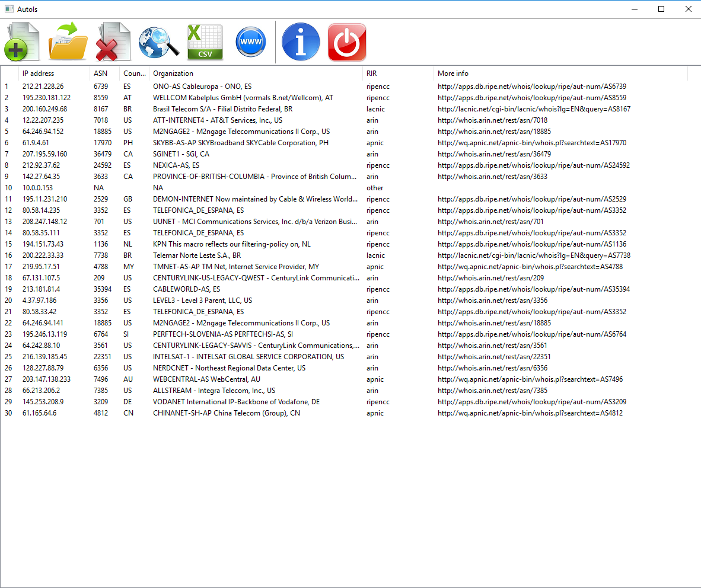
Task: Select the Telemar Norte Leste S.A. cell
Action: pos(197,255)
